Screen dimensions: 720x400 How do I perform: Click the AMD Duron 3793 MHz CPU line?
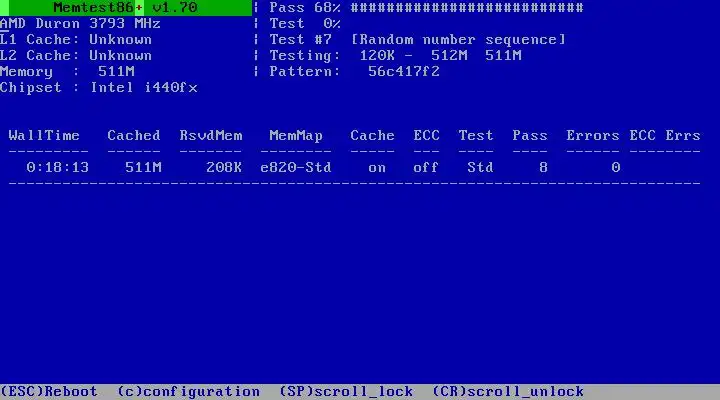click(x=80, y=23)
